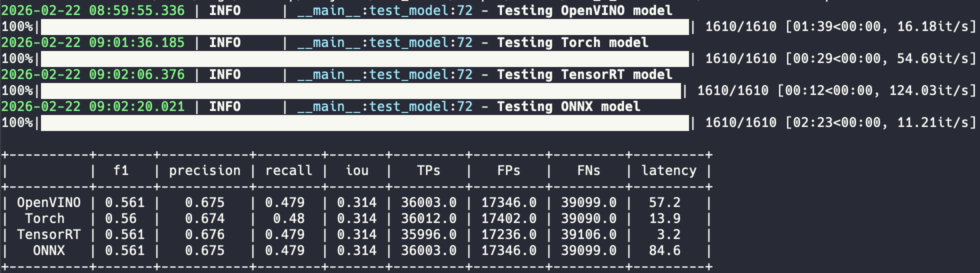Select timestamp 2026-02-22 09:02:20.021
Screen dimensions: 980x273
pos(93,106)
